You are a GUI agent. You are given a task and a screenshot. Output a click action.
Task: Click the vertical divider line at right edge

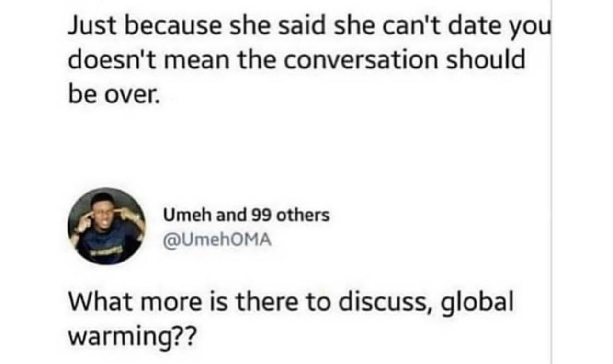(x=551, y=182)
